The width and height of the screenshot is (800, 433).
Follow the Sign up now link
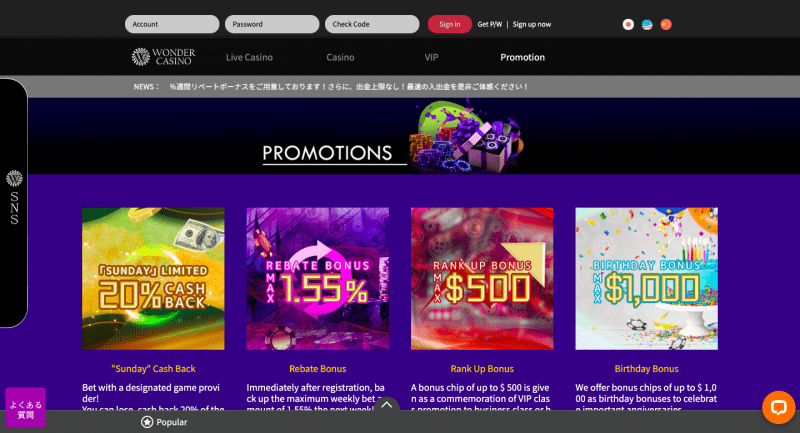(x=532, y=24)
